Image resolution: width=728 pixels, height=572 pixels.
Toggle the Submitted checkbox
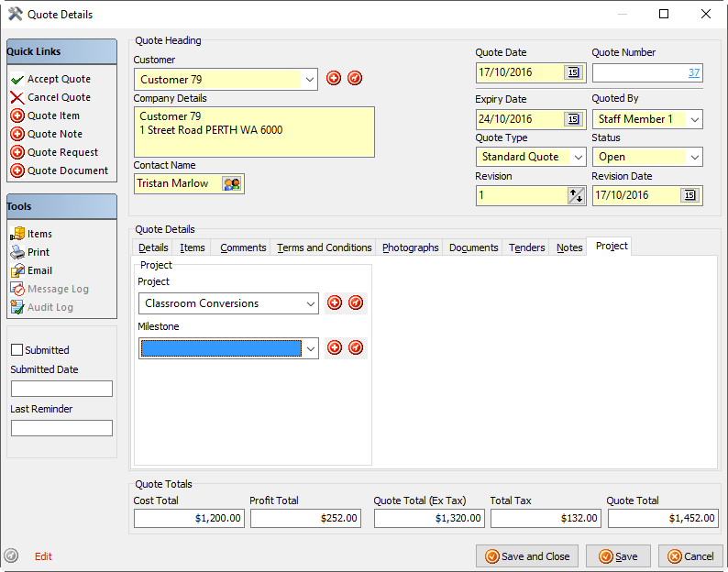tap(17, 350)
